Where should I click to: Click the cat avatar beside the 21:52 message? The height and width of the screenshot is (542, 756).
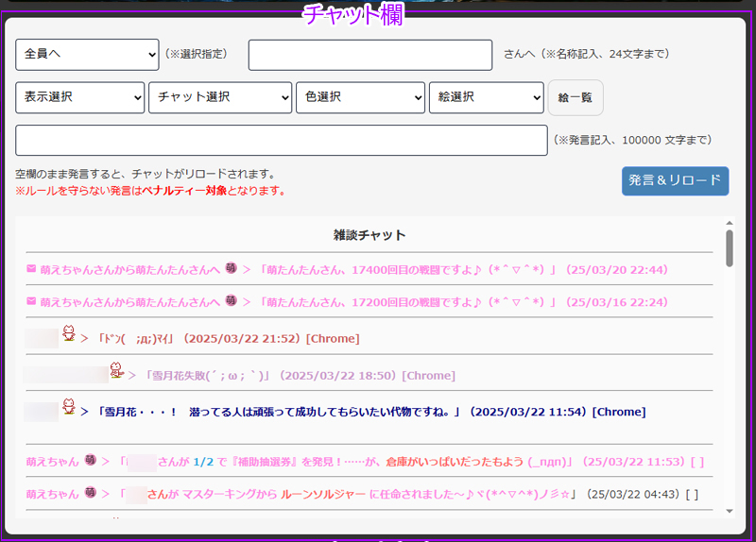tap(69, 332)
